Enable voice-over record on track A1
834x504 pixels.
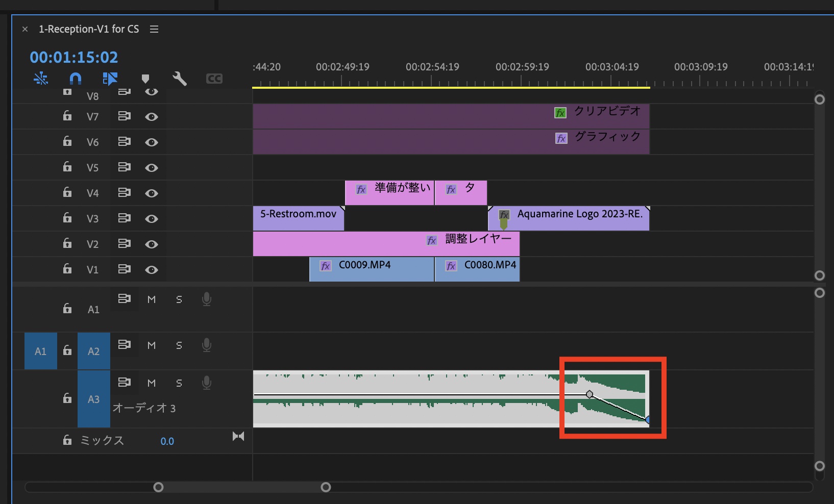click(207, 299)
